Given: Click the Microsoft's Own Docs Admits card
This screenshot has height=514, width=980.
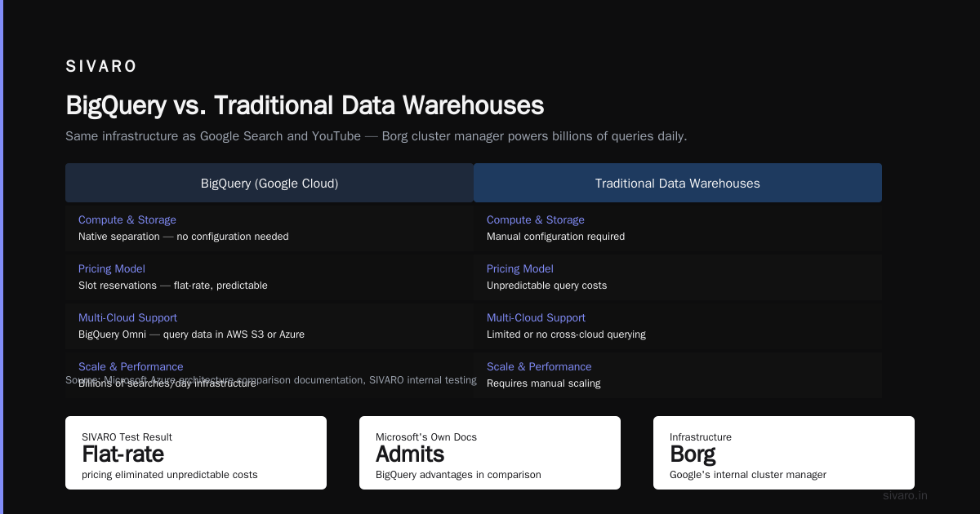Looking at the screenshot, I should 490,453.
